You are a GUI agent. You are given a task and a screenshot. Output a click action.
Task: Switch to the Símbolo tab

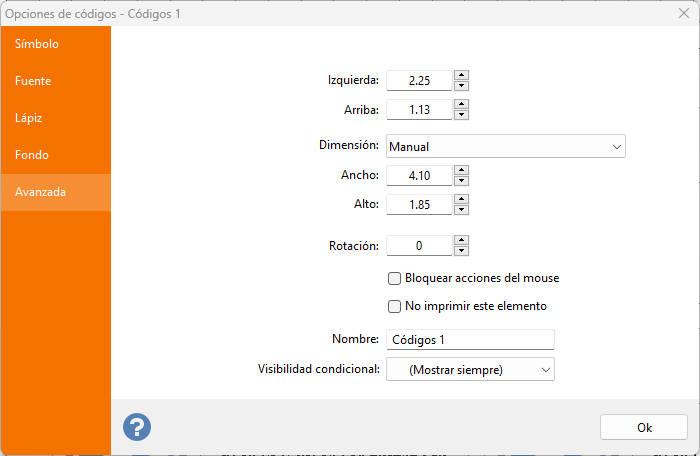coord(55,44)
